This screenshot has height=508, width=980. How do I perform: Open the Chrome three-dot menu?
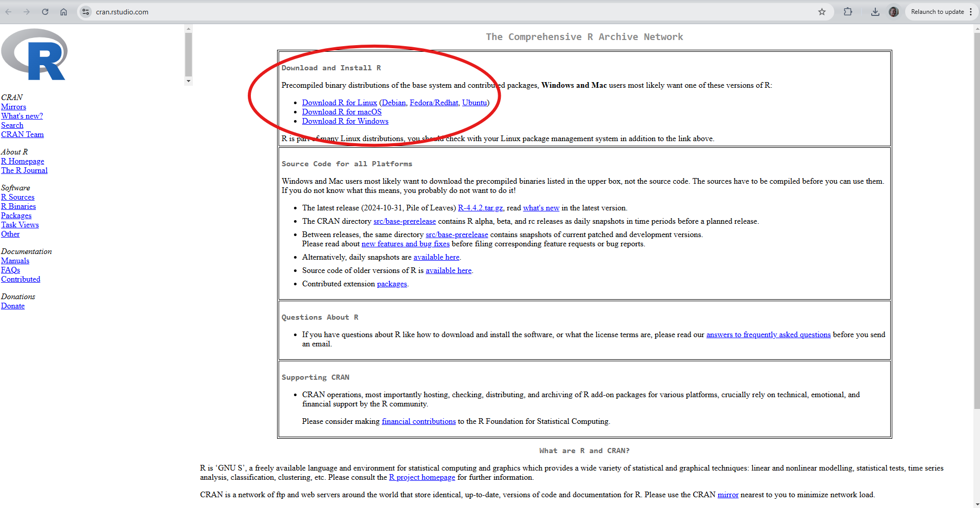pyautogui.click(x=971, y=12)
